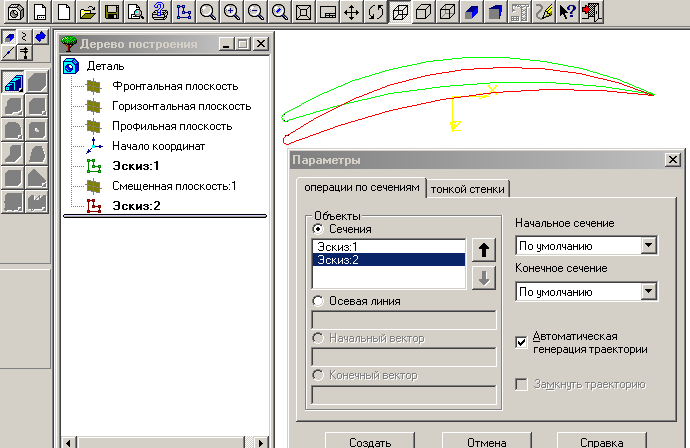Toggle Автоматическая генерация траектории checkbox

point(521,342)
